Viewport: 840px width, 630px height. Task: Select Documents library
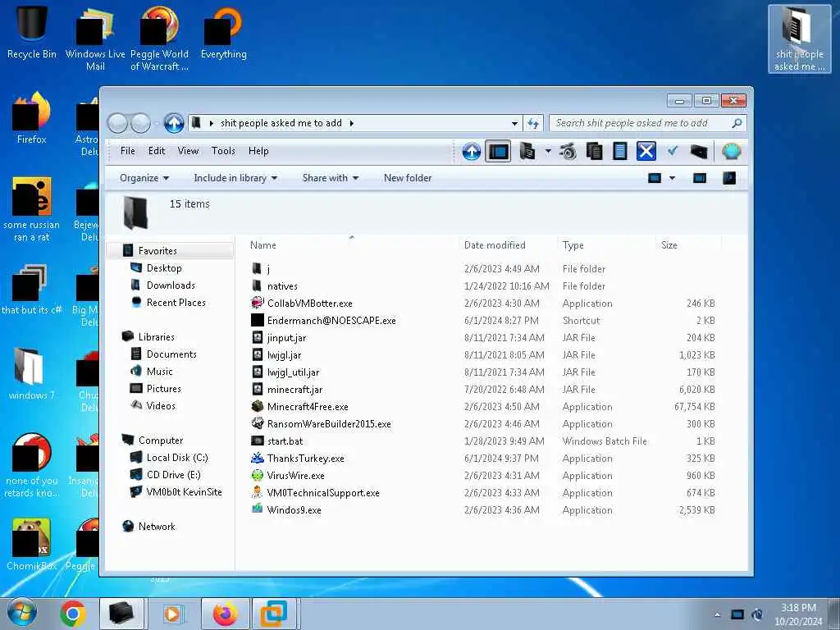pos(171,354)
